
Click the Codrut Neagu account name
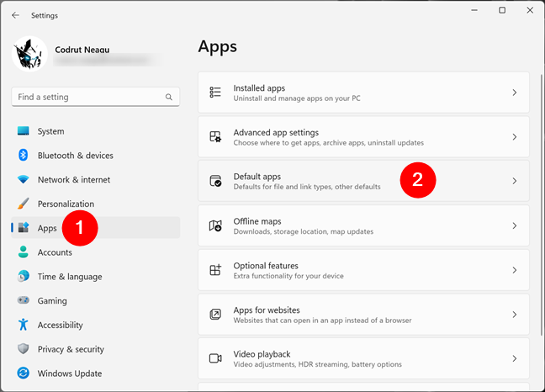[82, 50]
